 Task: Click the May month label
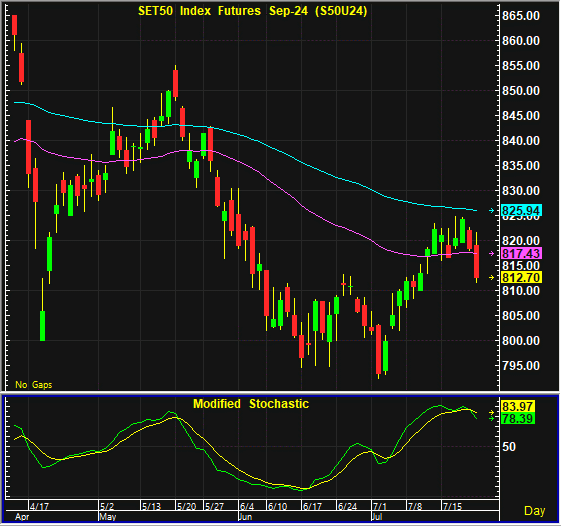(108, 517)
